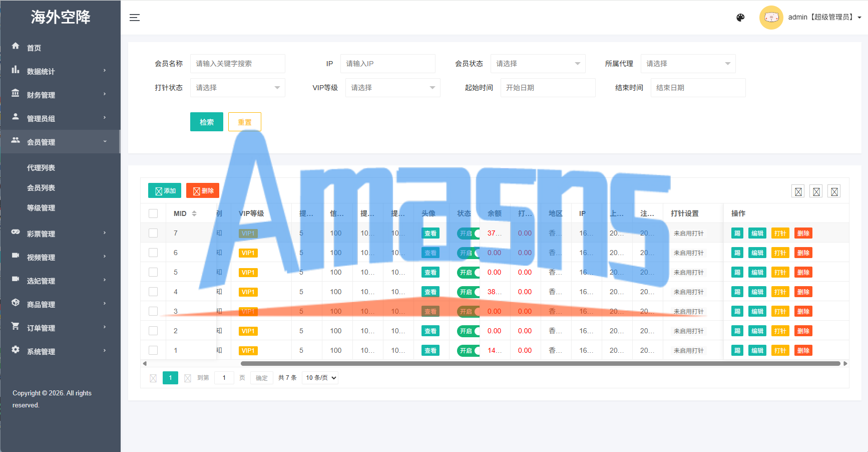Click the 财务管理 bank icon
This screenshot has height=452, width=868.
pos(16,93)
